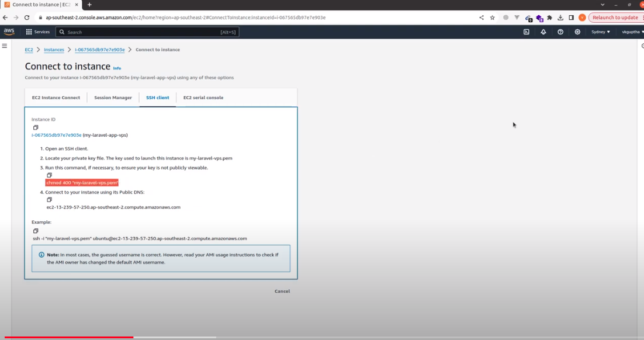Click the Info link beside the heading

tap(117, 68)
